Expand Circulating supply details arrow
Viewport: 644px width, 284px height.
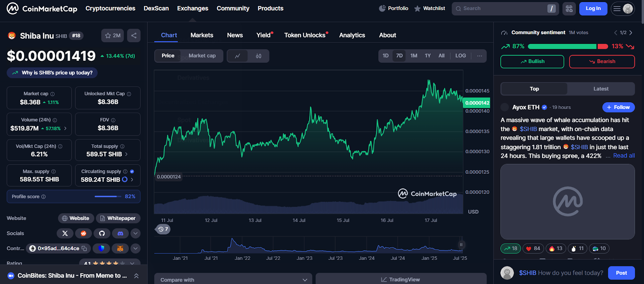point(132,179)
